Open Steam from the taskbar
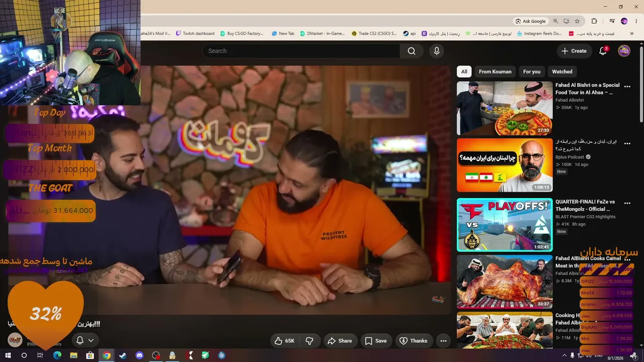The height and width of the screenshot is (362, 644). [123, 355]
